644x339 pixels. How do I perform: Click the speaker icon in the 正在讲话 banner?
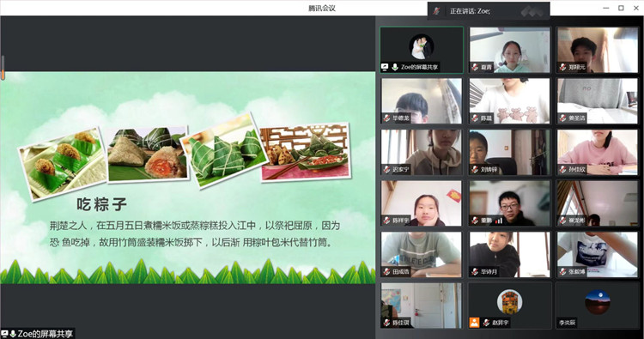[x=436, y=11]
